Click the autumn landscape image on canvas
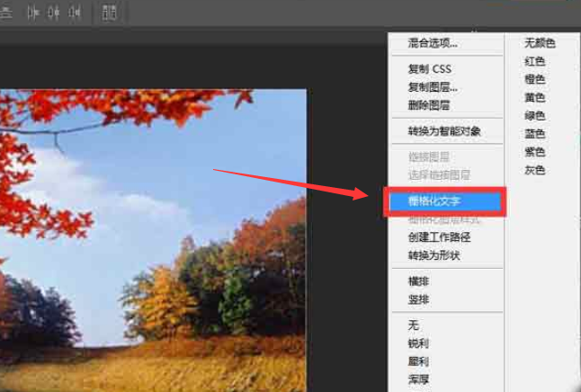The width and height of the screenshot is (581, 392). pyautogui.click(x=153, y=240)
